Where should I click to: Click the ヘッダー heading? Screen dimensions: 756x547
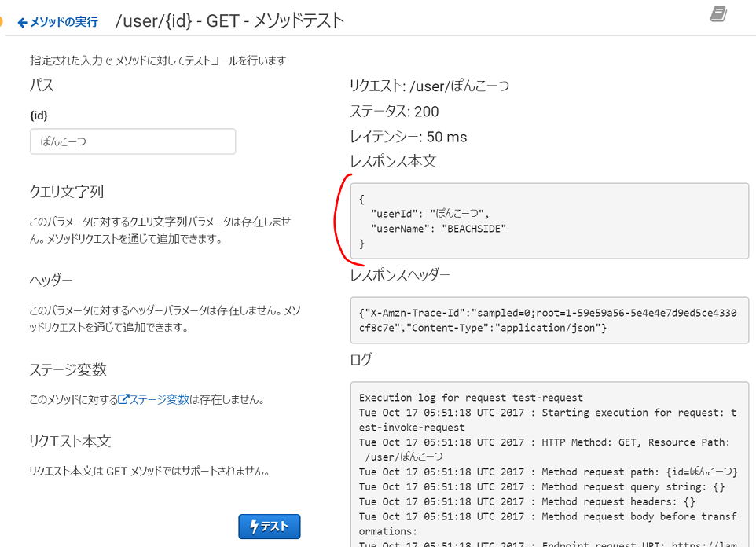[x=51, y=280]
